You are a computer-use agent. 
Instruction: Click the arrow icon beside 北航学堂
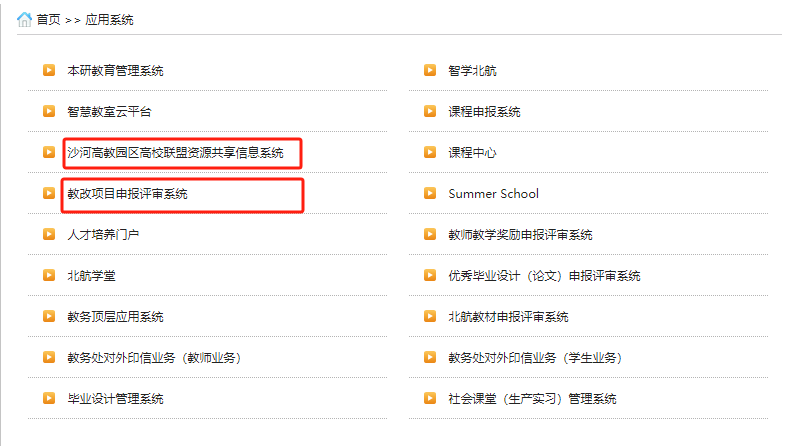tap(48, 276)
